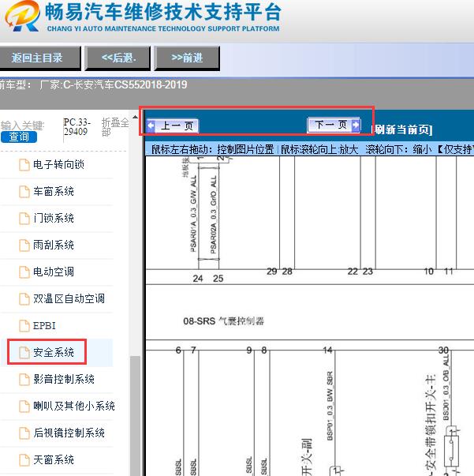Click document icon beside 车窗系统
Viewport: 474px width, 476px height.
pos(24,192)
